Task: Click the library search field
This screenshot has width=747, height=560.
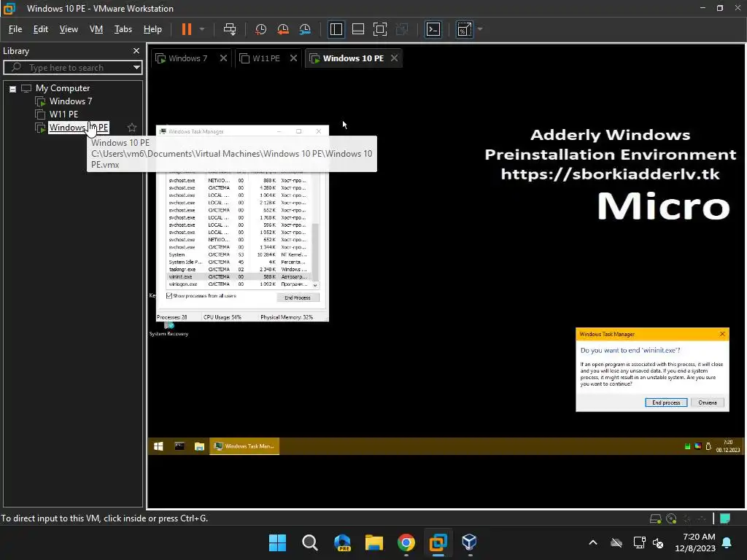Action: [x=72, y=68]
